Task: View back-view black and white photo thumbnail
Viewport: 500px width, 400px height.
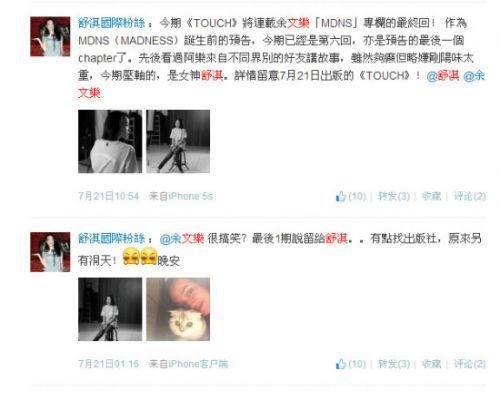Action: (x=110, y=141)
